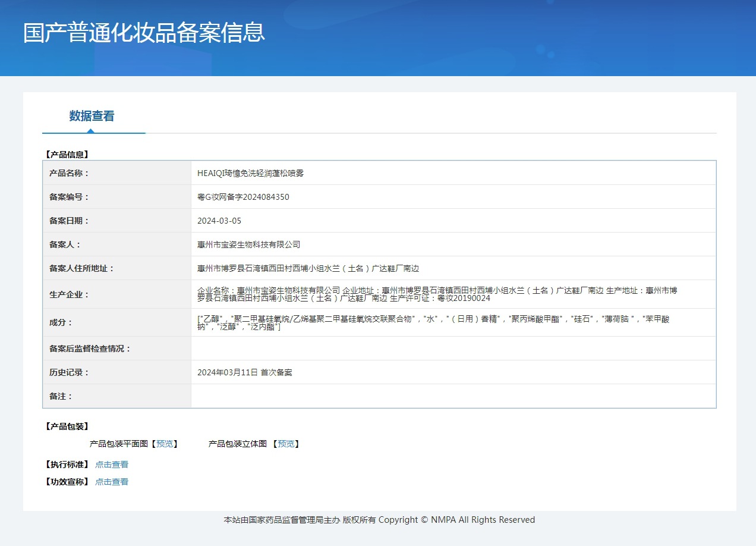
Task: Click the empty 备案后监督检查情况 value cell
Action: pyautogui.click(x=453, y=349)
